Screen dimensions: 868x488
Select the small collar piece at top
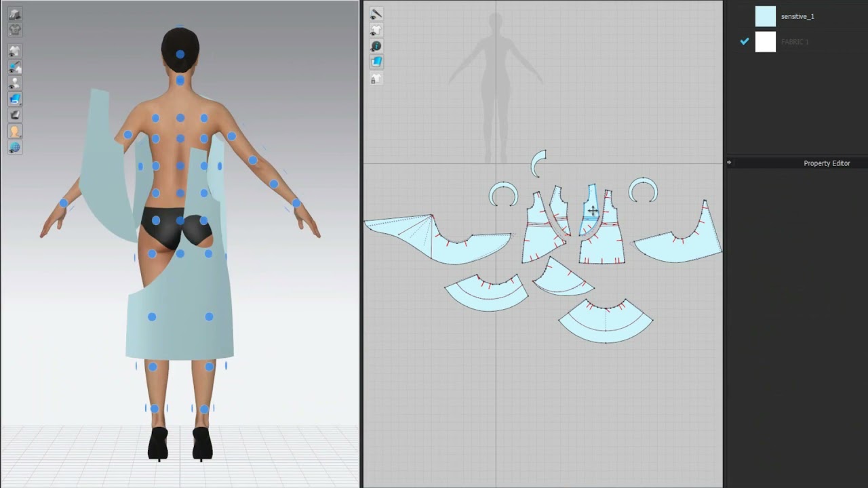pyautogui.click(x=536, y=165)
